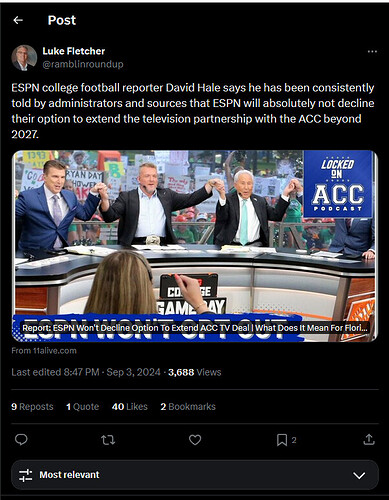Open the Locked On ACC video thumbnail

pos(195,246)
